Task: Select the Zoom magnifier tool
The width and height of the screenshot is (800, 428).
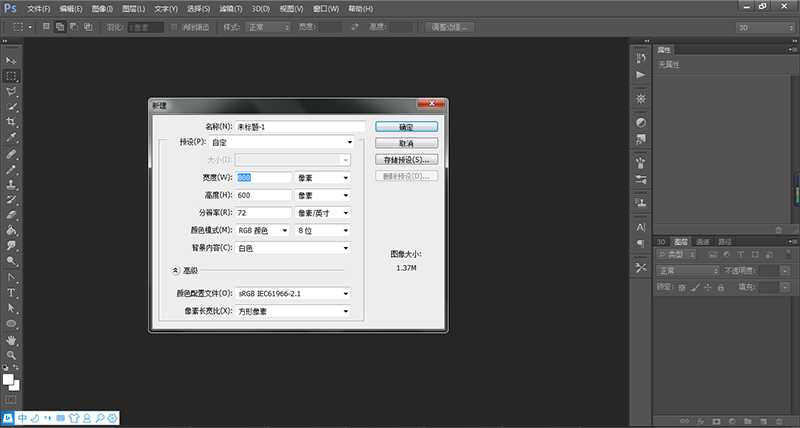Action: 12,355
